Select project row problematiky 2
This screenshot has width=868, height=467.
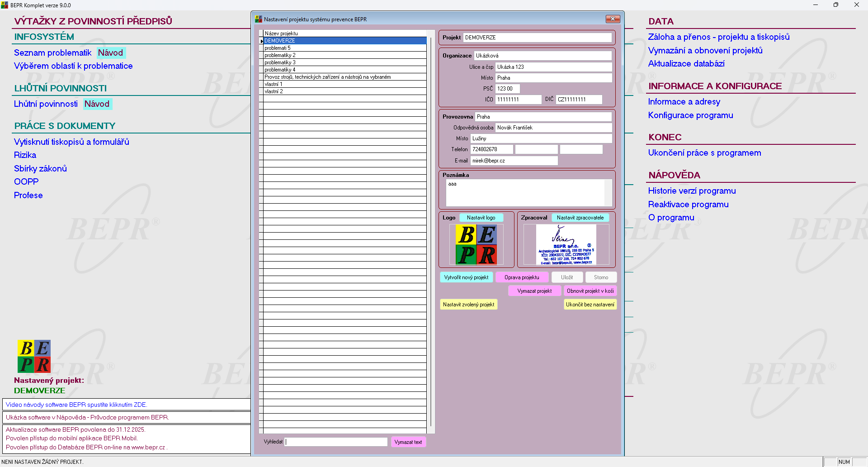click(x=345, y=55)
